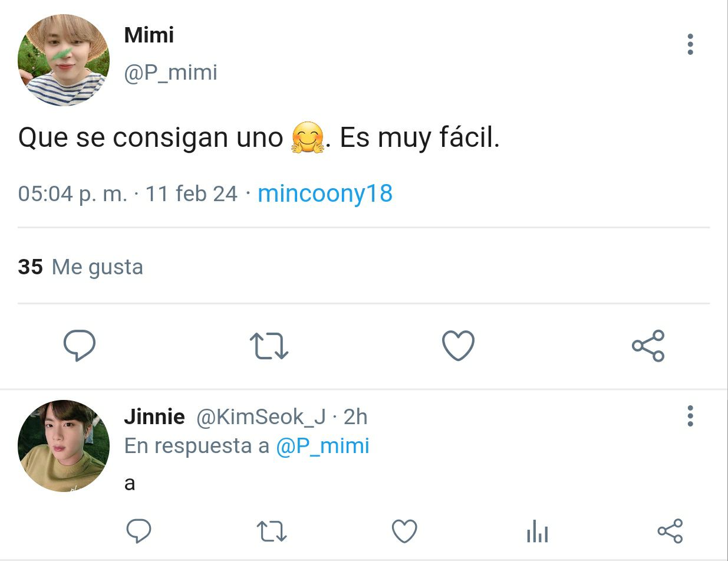Image resolution: width=728 pixels, height=561 pixels.
Task: View analytics for Jinnie's reply
Action: pos(537,532)
